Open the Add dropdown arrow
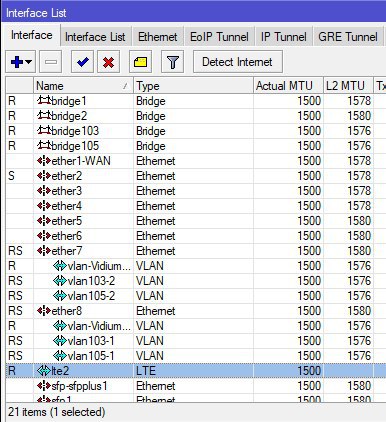The image size is (386, 422). (29, 62)
